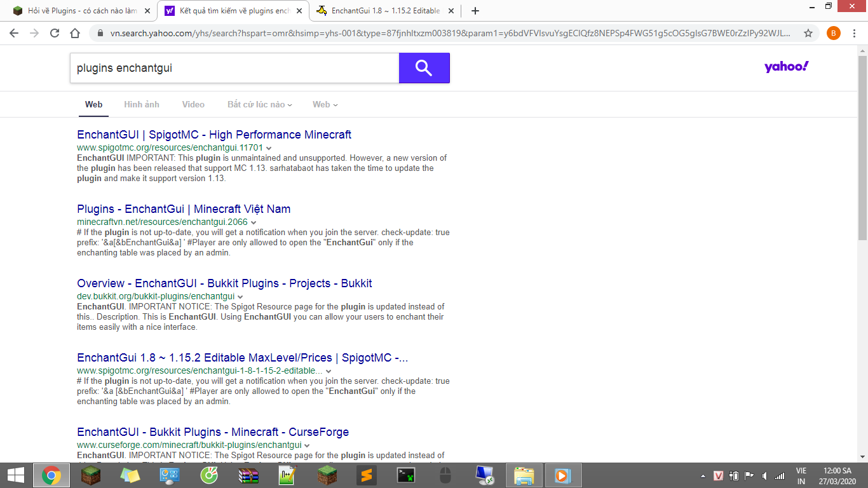Open 'Overview - EnchantGUI - Bukkit Plugins' result
Viewport: 868px width, 488px height.
[224, 283]
